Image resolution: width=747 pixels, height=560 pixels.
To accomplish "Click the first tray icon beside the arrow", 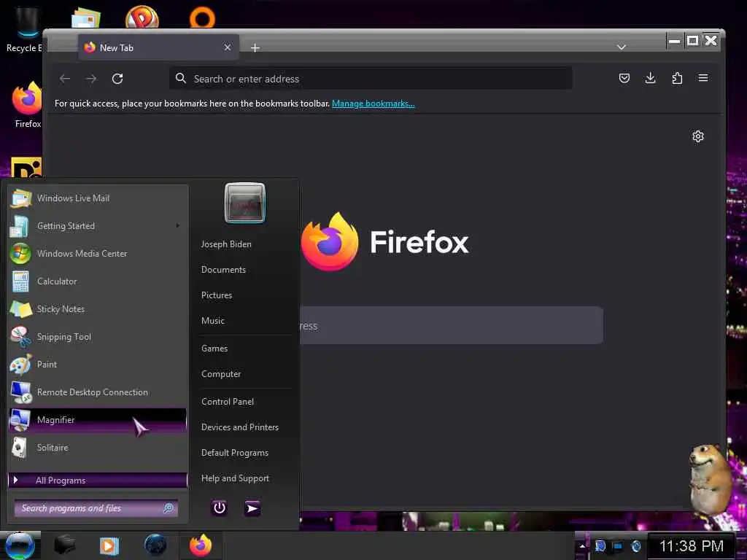I will (x=600, y=546).
